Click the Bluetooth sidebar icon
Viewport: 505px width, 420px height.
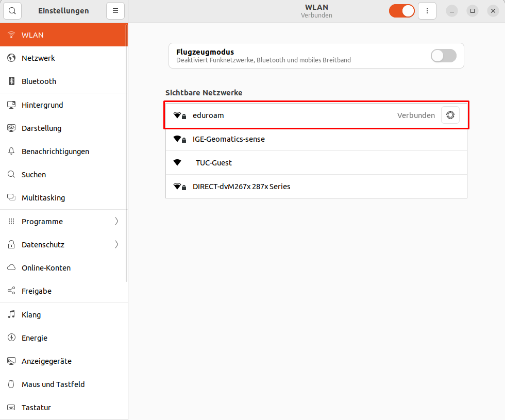(11, 81)
